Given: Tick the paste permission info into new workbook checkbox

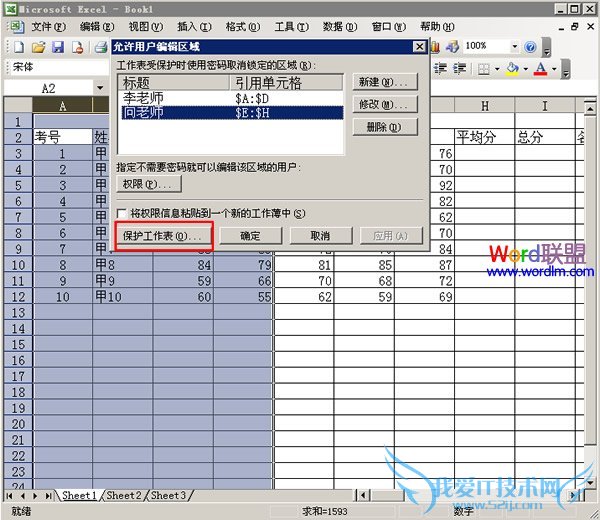Looking at the screenshot, I should tap(122, 213).
